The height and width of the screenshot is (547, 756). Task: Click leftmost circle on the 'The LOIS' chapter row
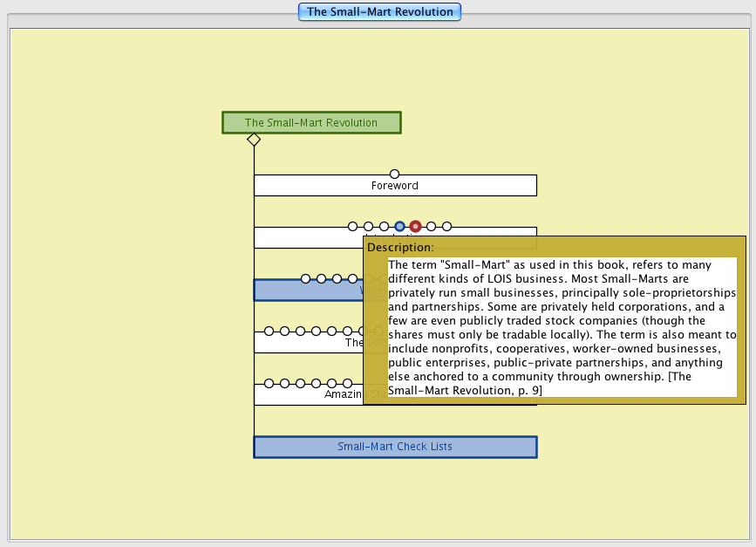tap(269, 332)
